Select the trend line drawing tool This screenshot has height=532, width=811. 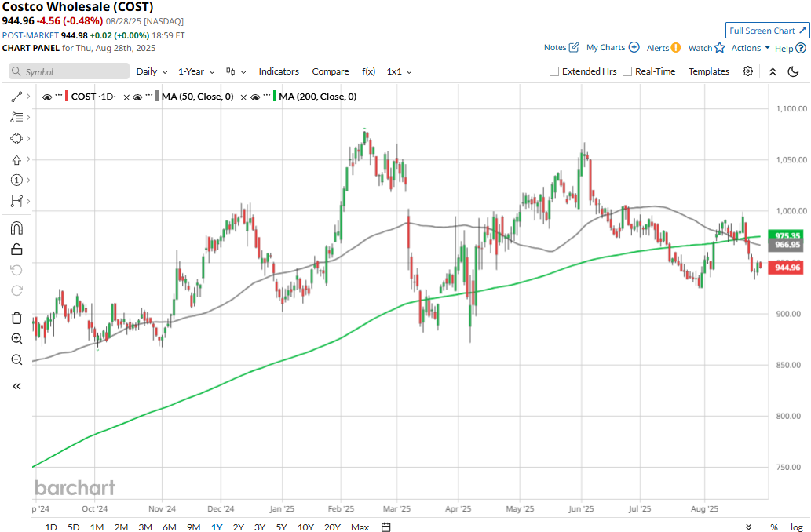[16, 97]
